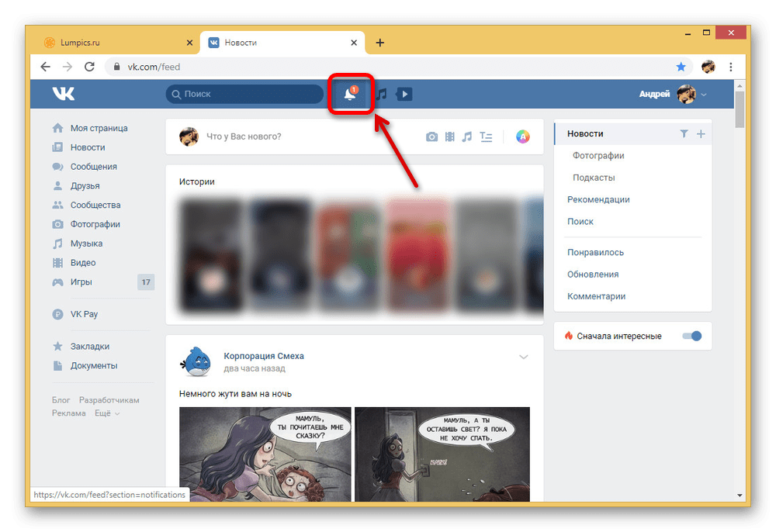Open the first blurred story thumbnail
The width and height of the screenshot is (776, 532).
212,254
